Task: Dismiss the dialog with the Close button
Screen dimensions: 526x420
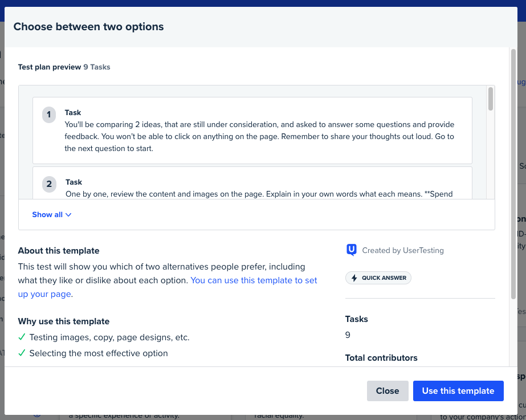Action: coord(388,391)
